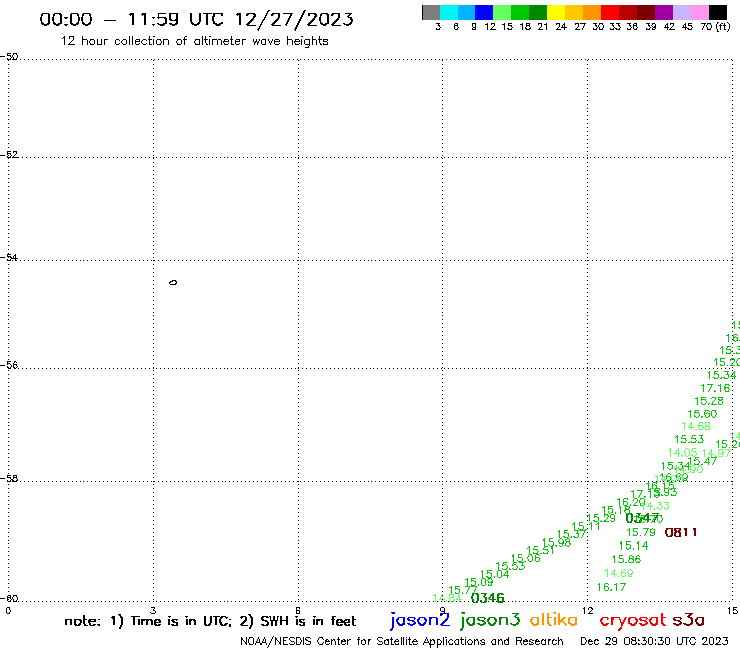Image resolution: width=740 pixels, height=650 pixels.
Task: Click the wave height value 14.69
Action: point(619,574)
